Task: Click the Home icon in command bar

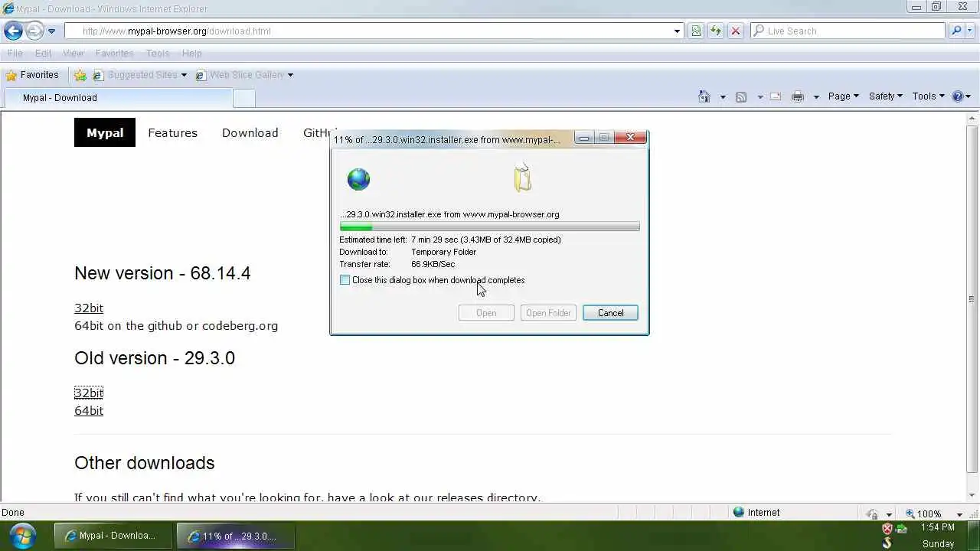Action: pyautogui.click(x=704, y=96)
